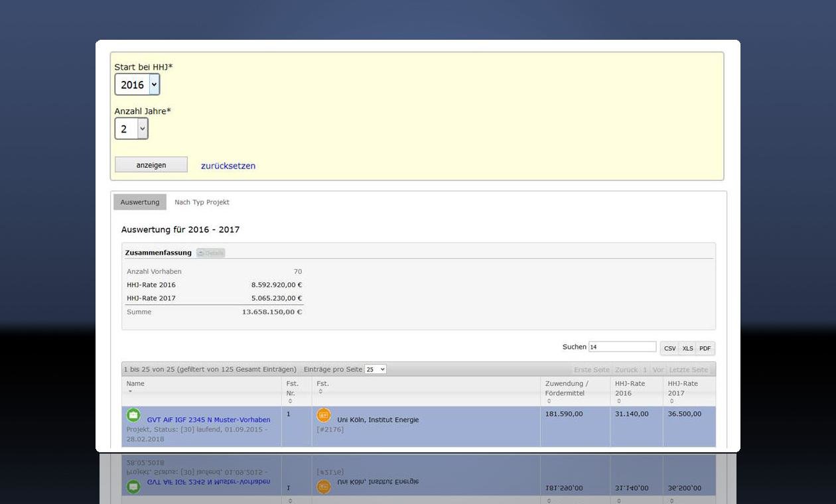Click the Vor pagination button
836x504 pixels.
coord(658,370)
